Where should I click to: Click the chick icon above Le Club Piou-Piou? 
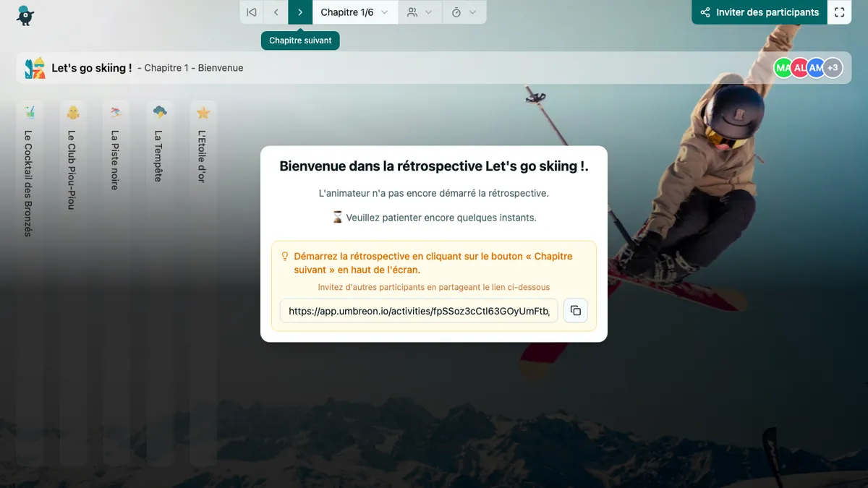[x=72, y=112]
